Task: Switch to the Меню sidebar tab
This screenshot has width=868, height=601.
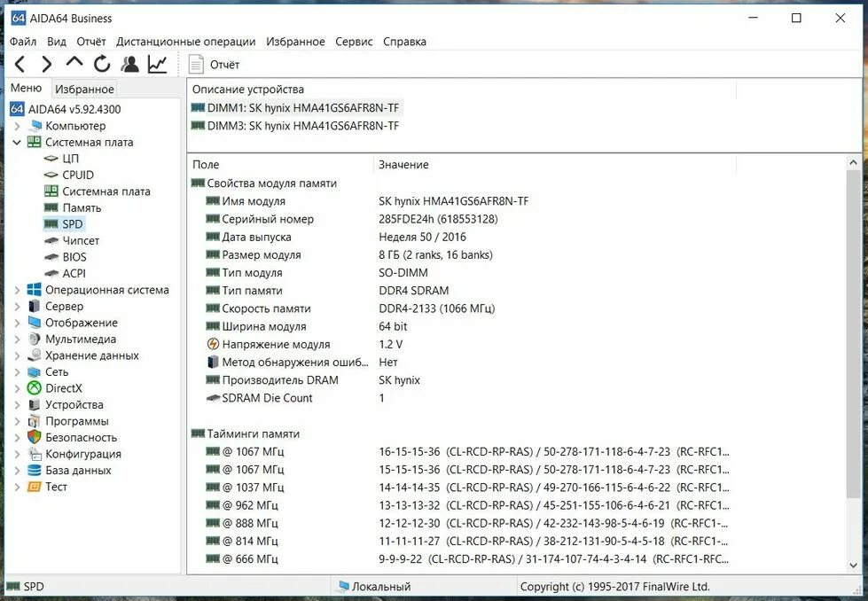Action: (x=26, y=88)
